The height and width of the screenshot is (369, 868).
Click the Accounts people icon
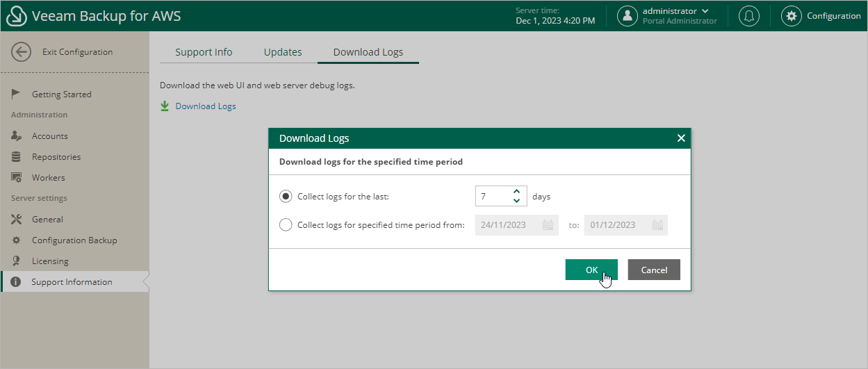click(x=17, y=136)
